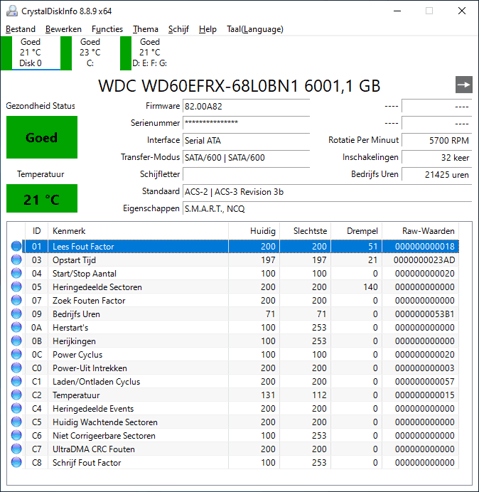
Task: Click the Kenmerk column header
Action: 138,231
